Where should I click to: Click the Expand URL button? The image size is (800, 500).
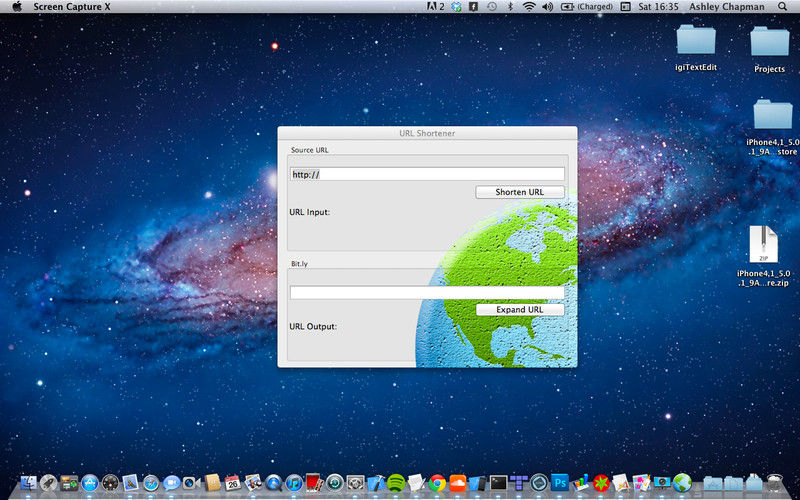coord(520,310)
